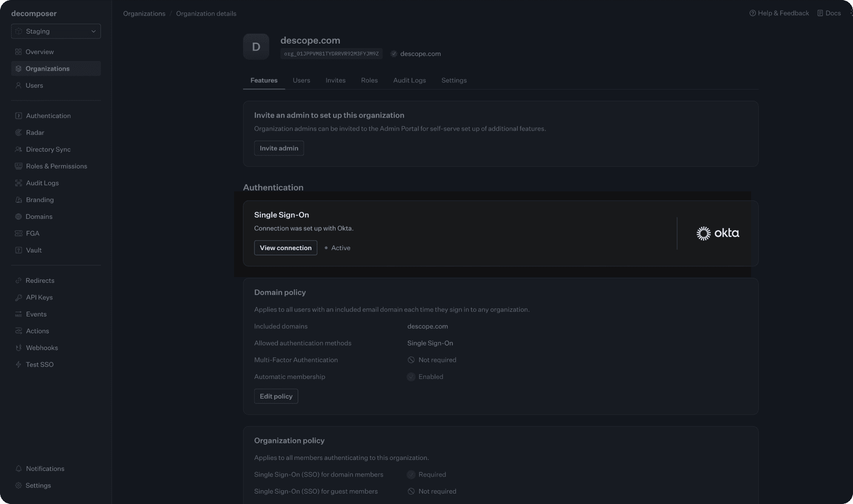853x504 pixels.
Task: Copy the org ID badge org_01JPPVM81TYDRRVR92M3FYJM9Z
Action: pyautogui.click(x=331, y=54)
